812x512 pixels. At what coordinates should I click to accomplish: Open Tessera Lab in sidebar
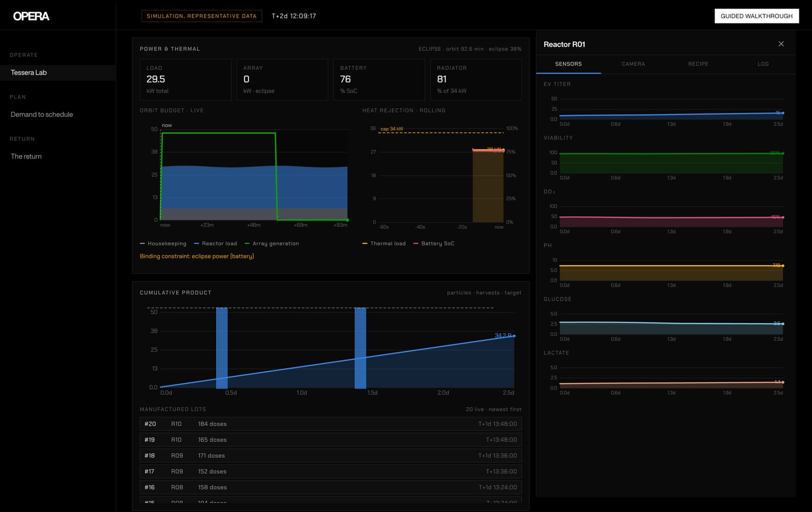pyautogui.click(x=58, y=73)
